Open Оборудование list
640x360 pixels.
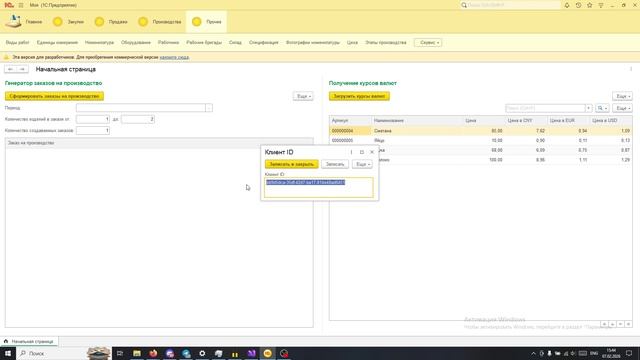click(x=136, y=42)
